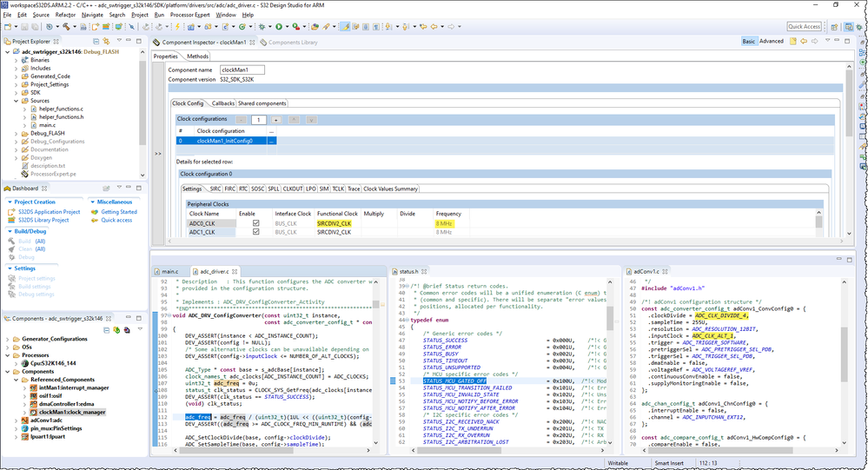Click the S32DS Application Project link
This screenshot has width=868, height=470.
(49, 212)
